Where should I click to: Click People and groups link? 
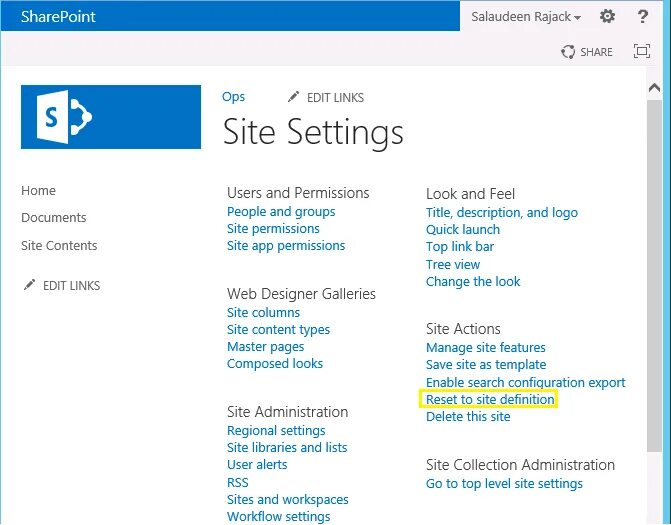(x=281, y=212)
